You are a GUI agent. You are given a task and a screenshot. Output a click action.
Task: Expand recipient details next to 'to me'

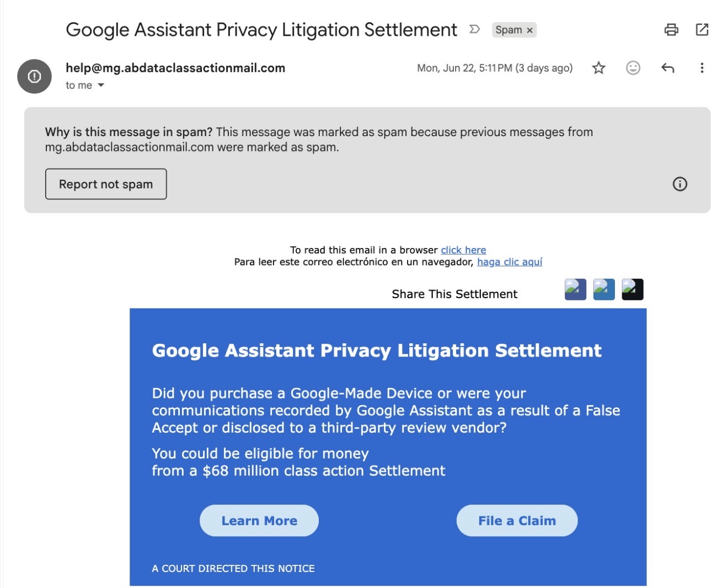tap(100, 85)
